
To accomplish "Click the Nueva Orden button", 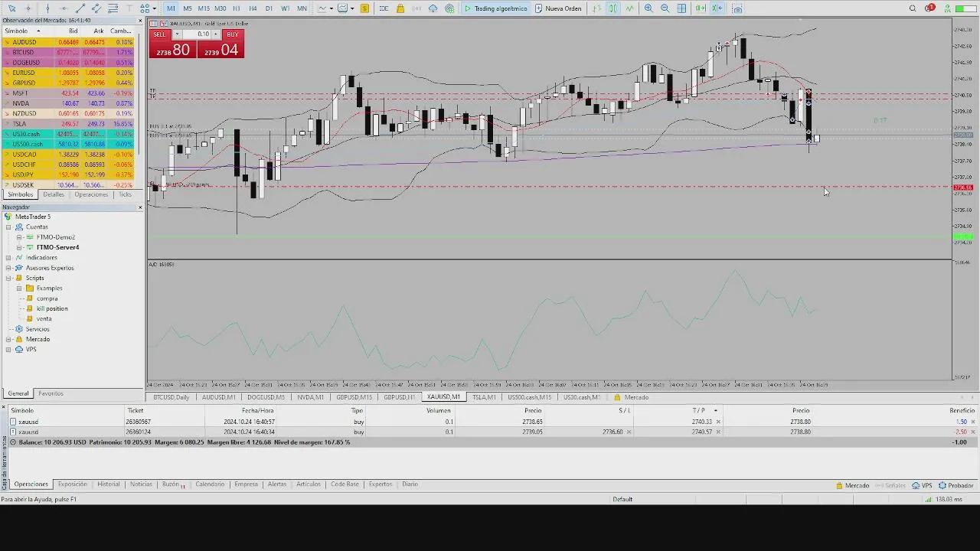I will [558, 8].
